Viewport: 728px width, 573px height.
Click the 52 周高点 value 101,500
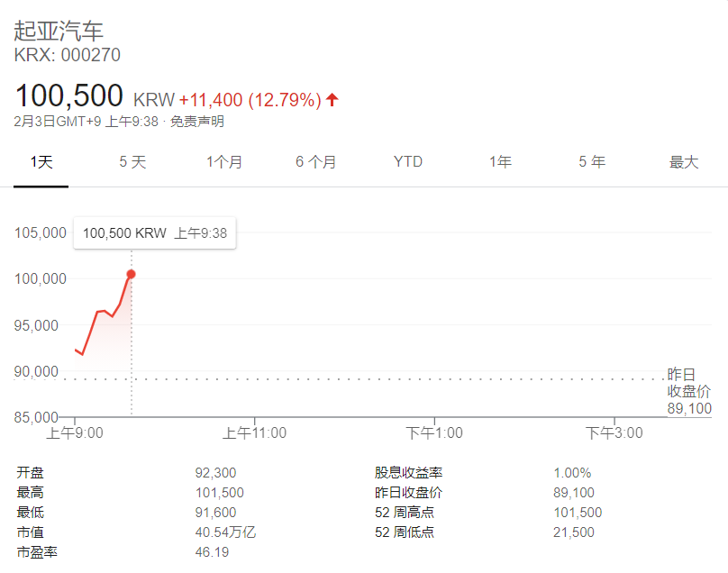(578, 513)
